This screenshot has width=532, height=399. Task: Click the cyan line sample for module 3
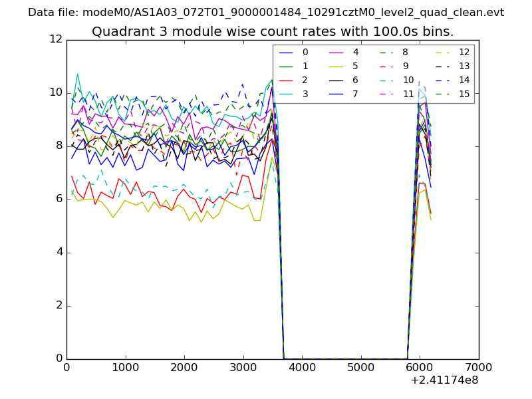tap(287, 94)
